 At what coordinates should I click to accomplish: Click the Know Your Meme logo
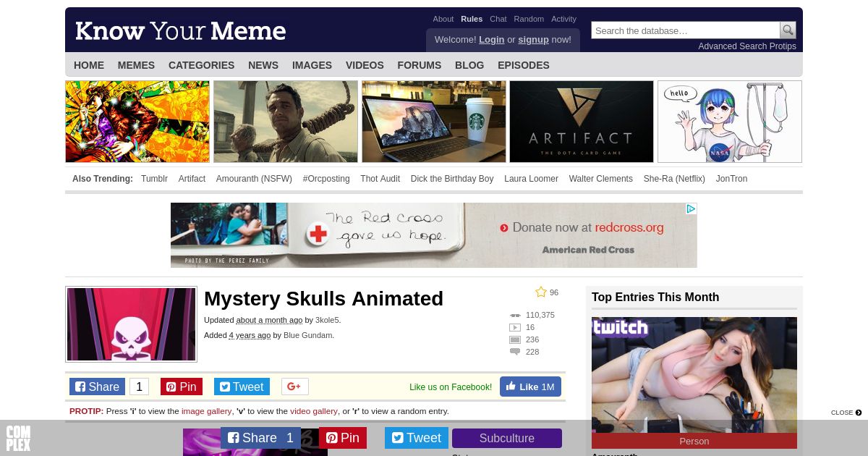[181, 31]
